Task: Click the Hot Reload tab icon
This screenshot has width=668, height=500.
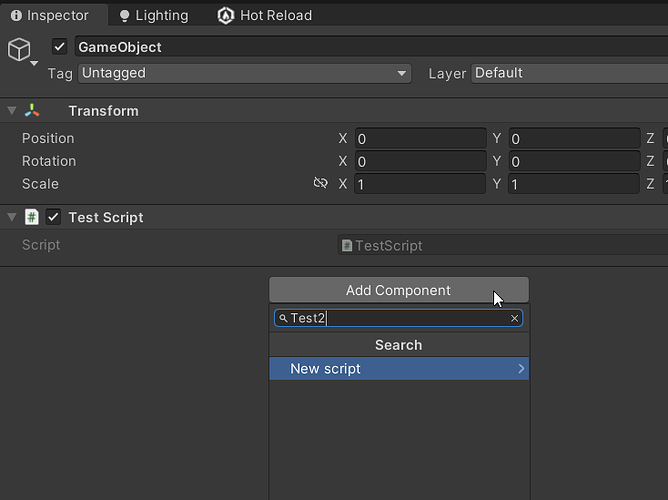Action: click(x=225, y=16)
